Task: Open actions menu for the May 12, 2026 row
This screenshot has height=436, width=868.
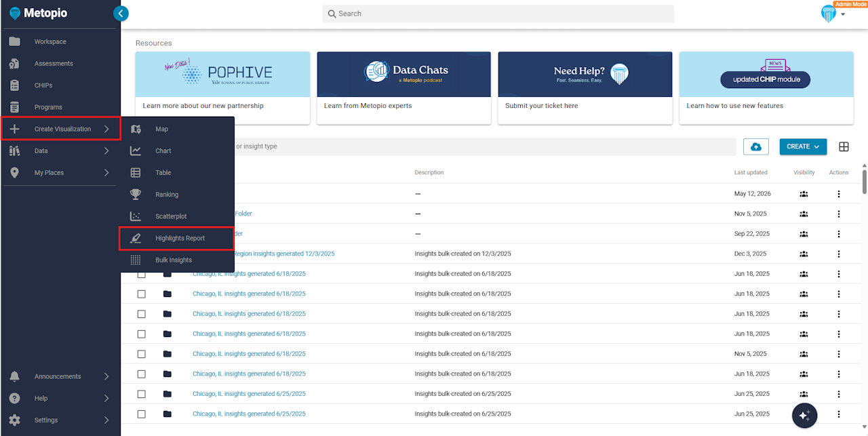Action: click(839, 194)
